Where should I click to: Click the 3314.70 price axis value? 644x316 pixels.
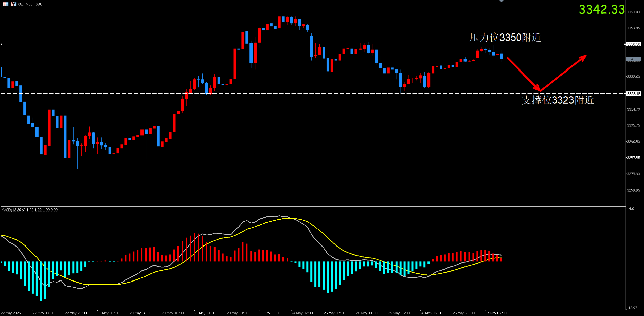[634, 109]
